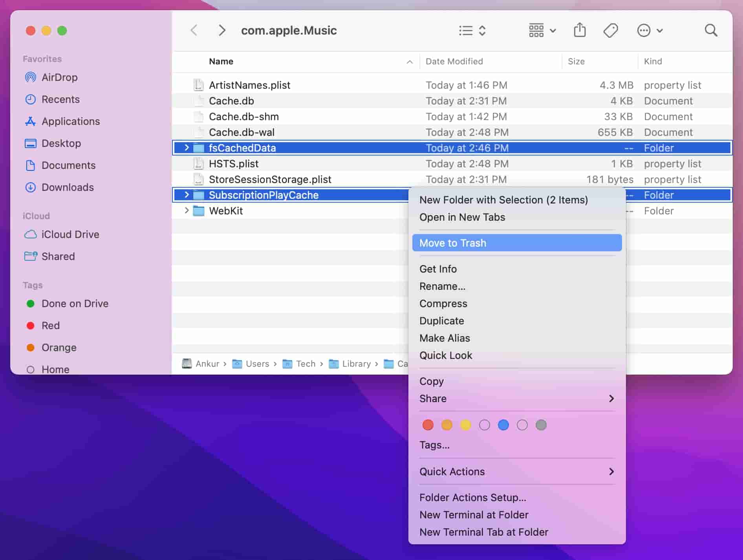Open AirDrop in the sidebar
The height and width of the screenshot is (560, 743).
(51, 77)
